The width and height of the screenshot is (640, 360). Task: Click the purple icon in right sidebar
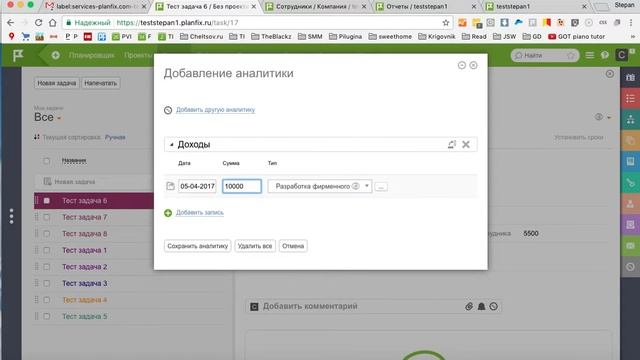point(630,224)
